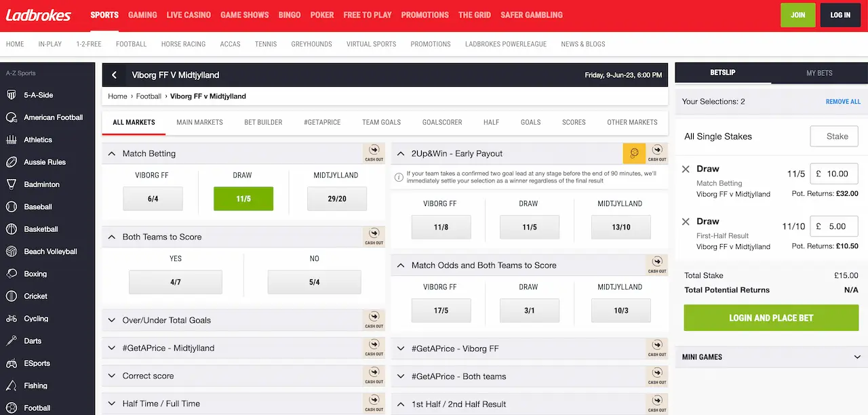Viewport: 868px width, 415px height.
Task: Open the Bet Builder tab
Action: [x=263, y=122]
